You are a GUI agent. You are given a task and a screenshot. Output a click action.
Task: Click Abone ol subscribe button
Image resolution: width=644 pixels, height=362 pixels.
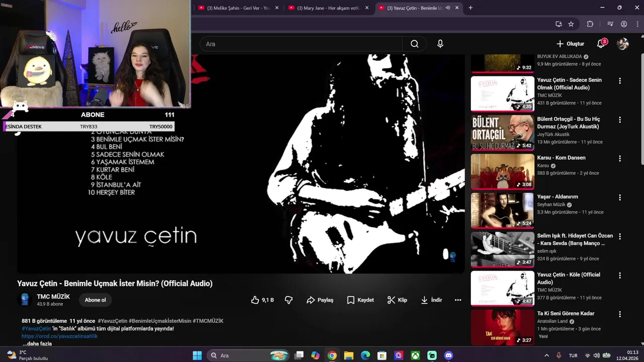95,300
